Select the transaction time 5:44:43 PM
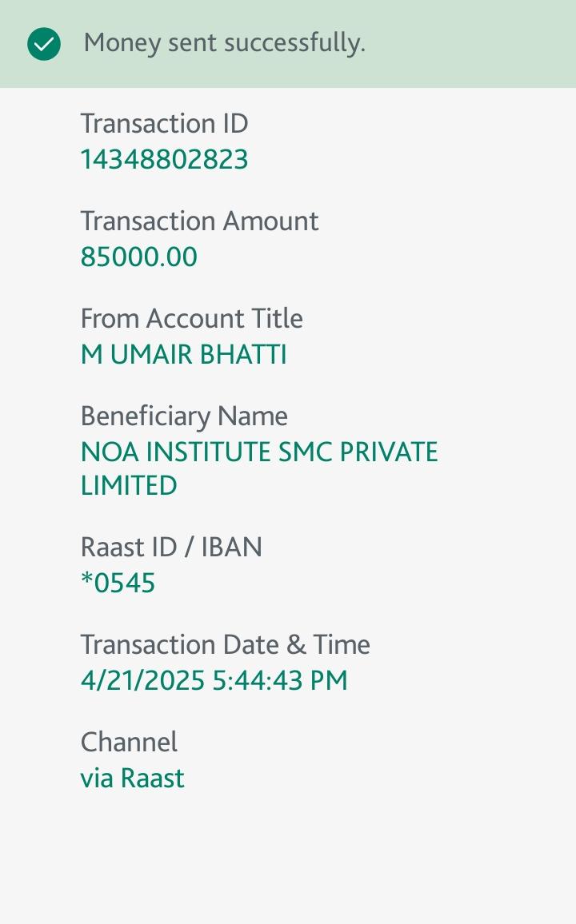This screenshot has width=576, height=924. tap(280, 681)
